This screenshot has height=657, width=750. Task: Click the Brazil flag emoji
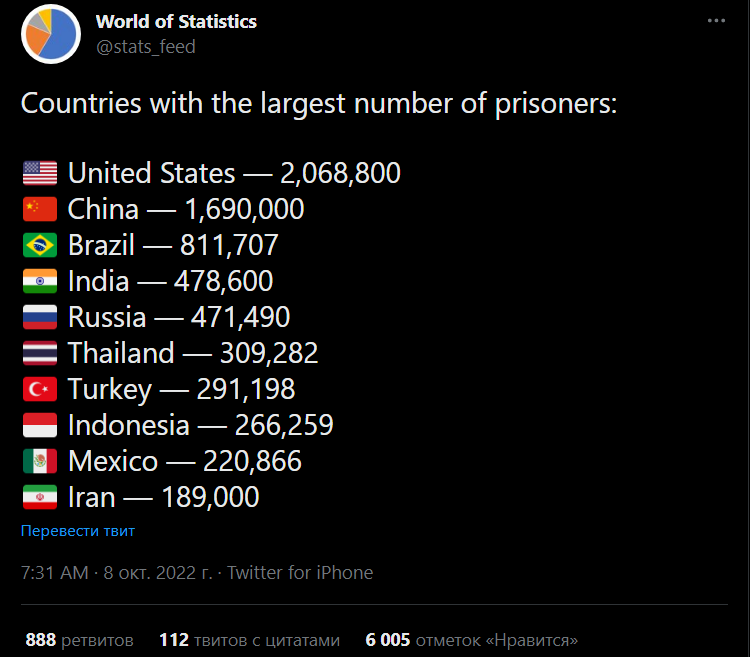point(40,246)
